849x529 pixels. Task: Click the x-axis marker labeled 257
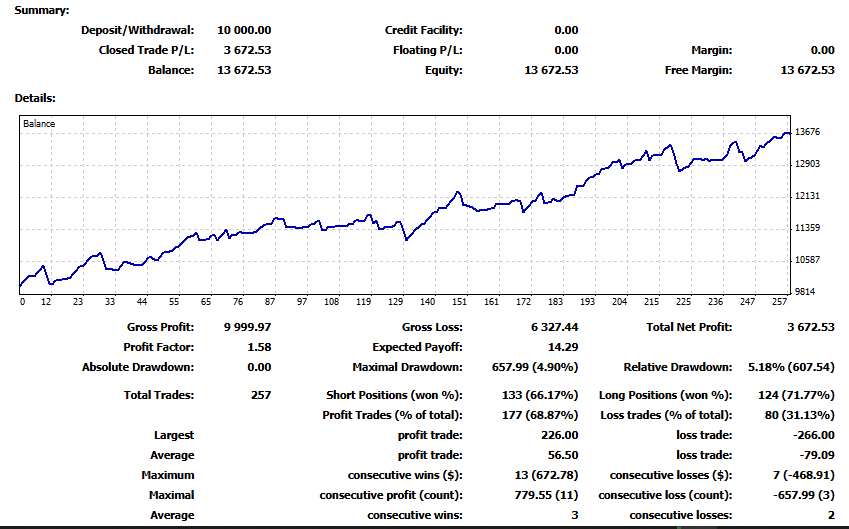click(779, 302)
